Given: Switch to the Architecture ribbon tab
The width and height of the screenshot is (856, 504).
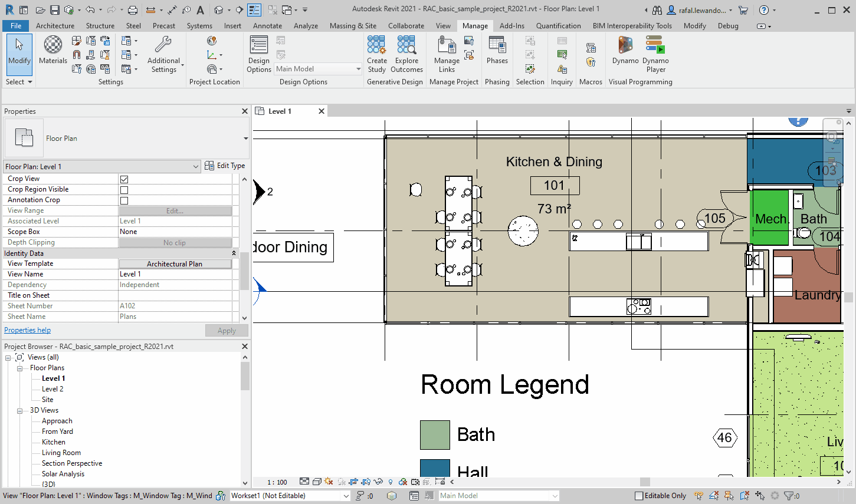Looking at the screenshot, I should 55,26.
